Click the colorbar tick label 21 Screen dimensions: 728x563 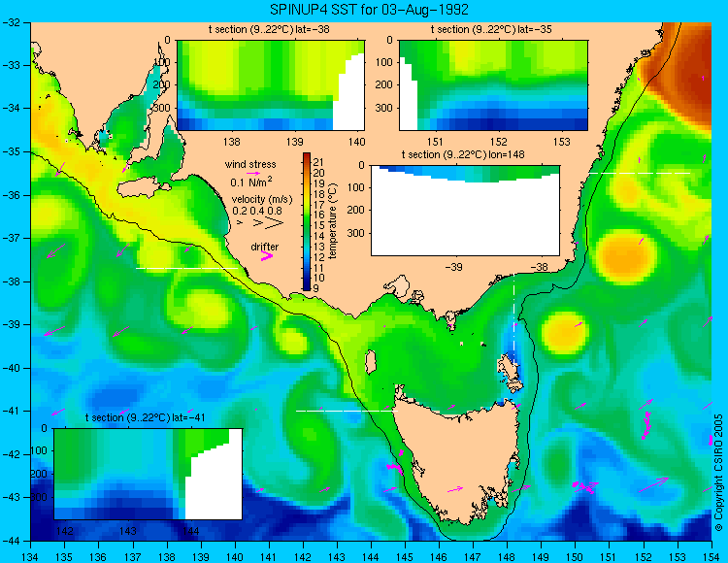point(318,162)
